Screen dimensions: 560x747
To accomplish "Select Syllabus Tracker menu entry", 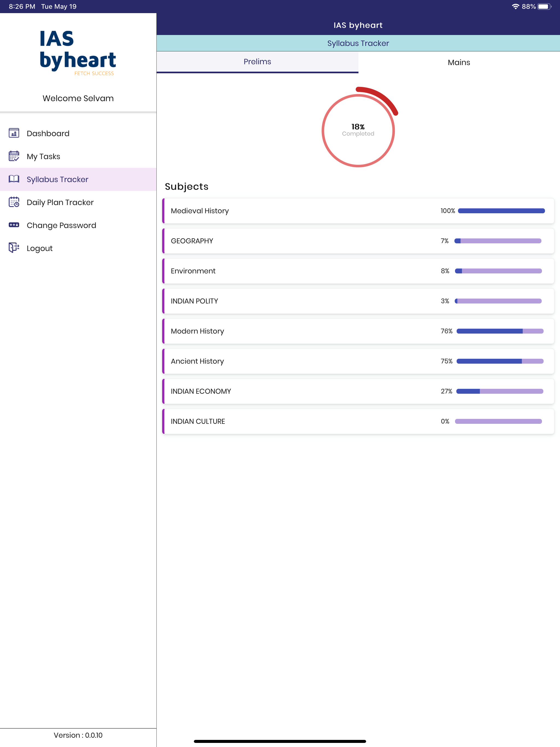I will click(78, 179).
